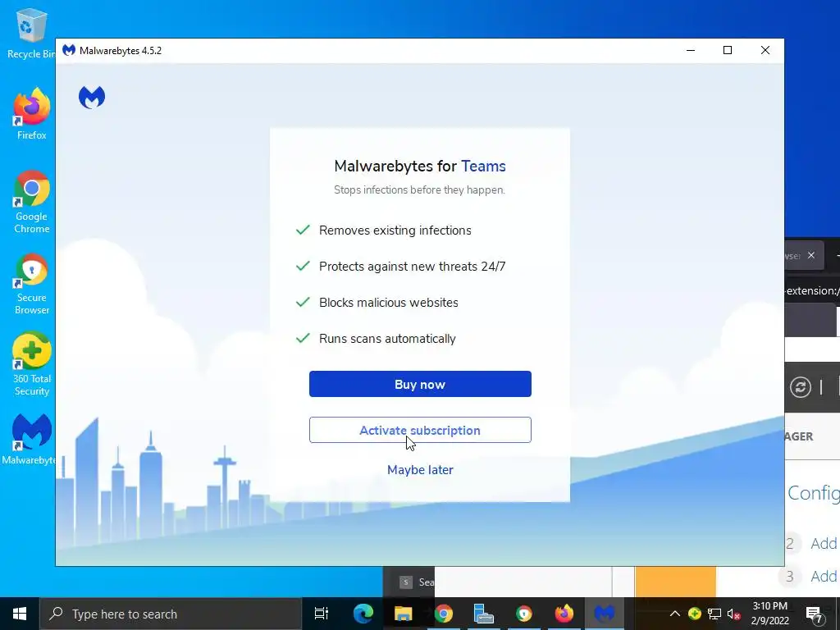Click the Malwarebytes title bar icon

point(69,50)
